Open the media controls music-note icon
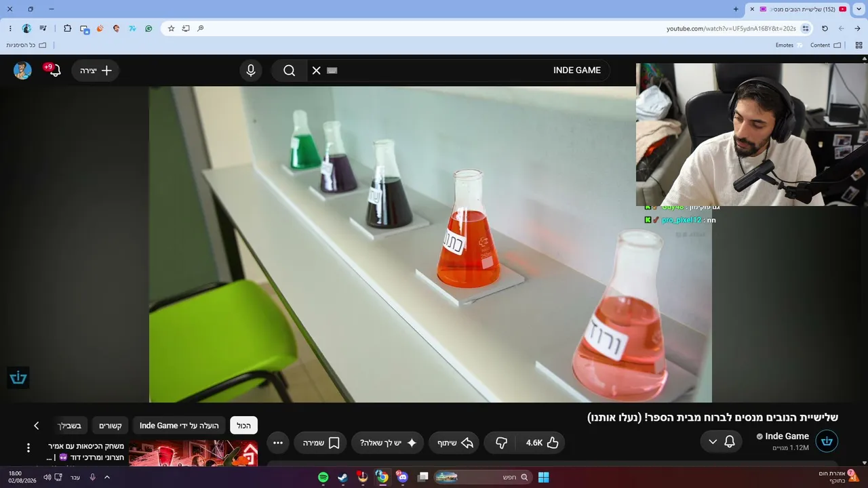 tap(43, 28)
